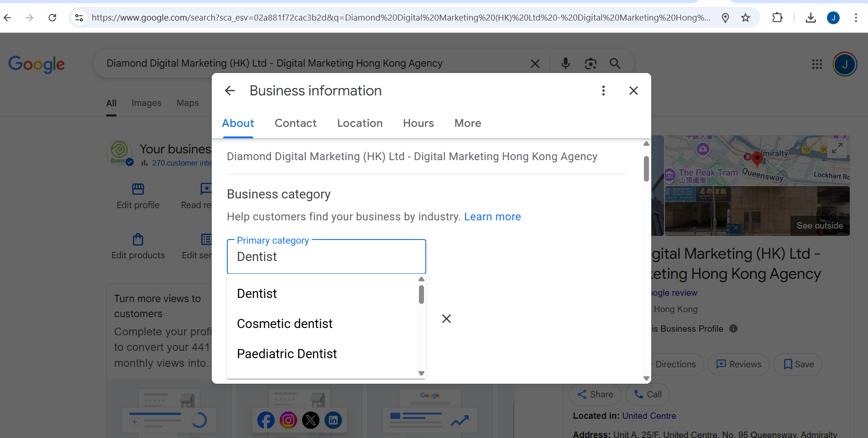Open the Images search tab
868x438 pixels.
(x=146, y=103)
